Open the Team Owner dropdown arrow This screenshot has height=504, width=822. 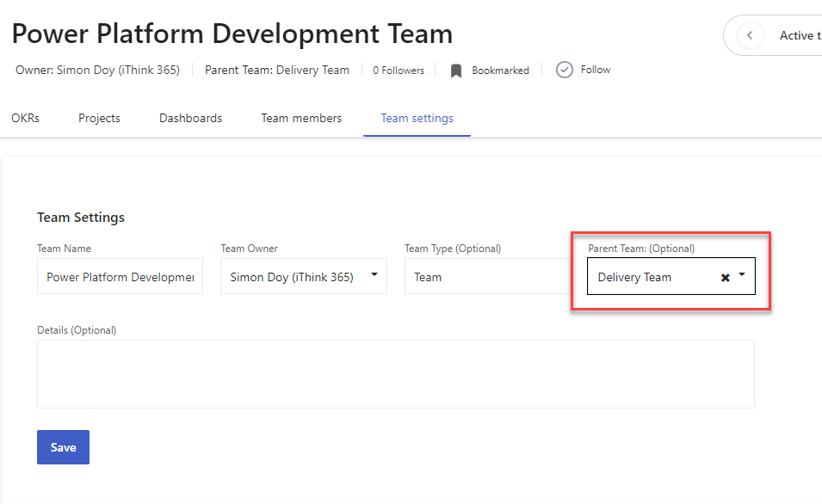(x=374, y=276)
